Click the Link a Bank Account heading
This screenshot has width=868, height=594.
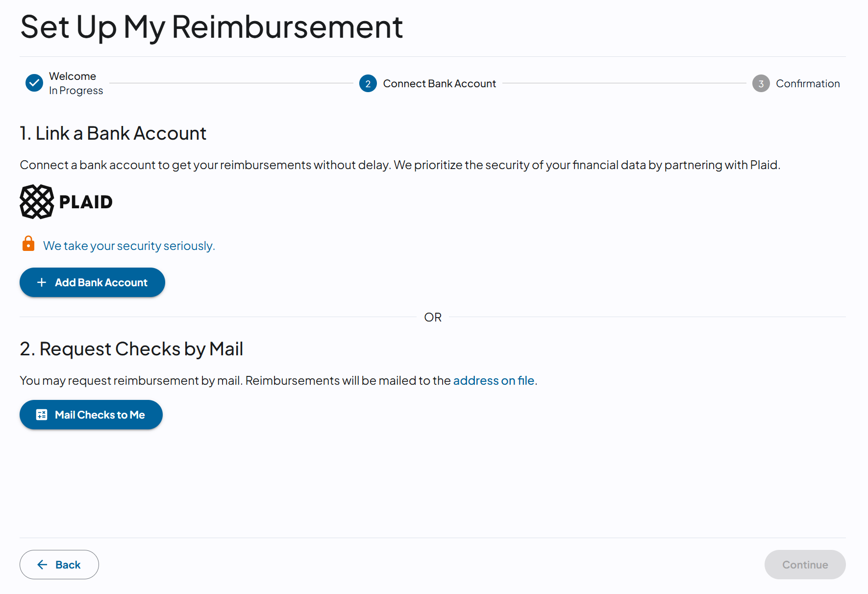pyautogui.click(x=113, y=133)
